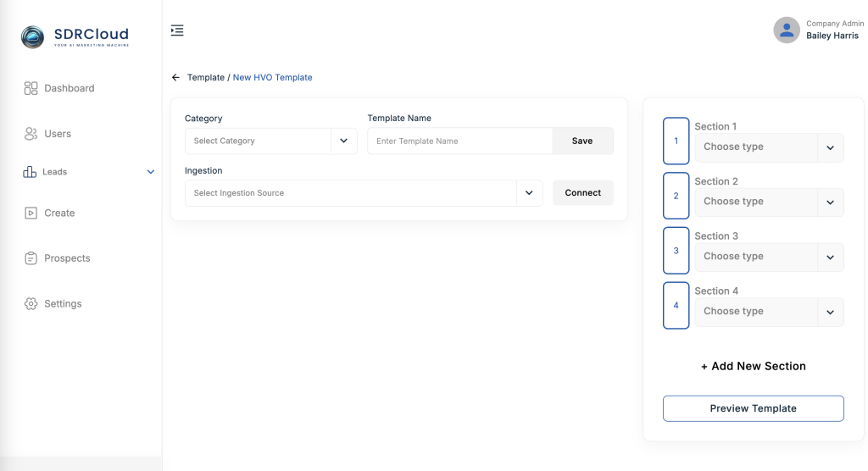Click the Preview Template button

[x=753, y=408]
